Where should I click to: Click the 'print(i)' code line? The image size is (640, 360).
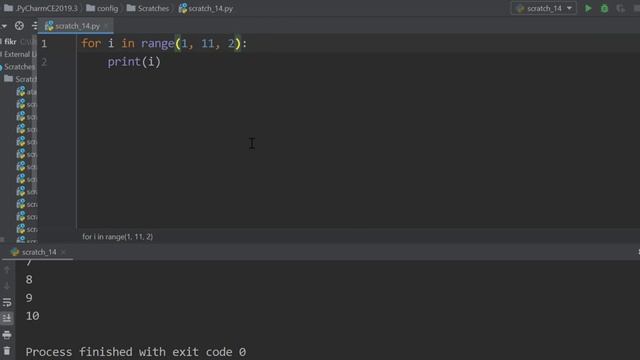134,62
